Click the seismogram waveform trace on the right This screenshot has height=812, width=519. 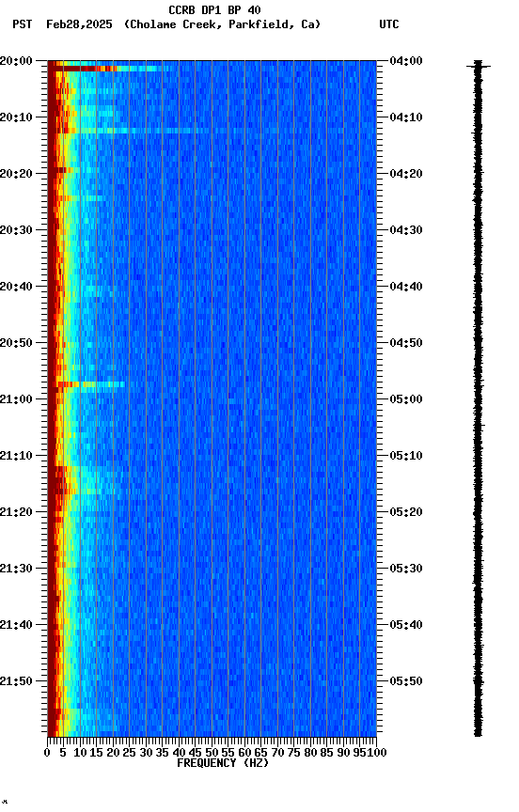[x=478, y=398]
